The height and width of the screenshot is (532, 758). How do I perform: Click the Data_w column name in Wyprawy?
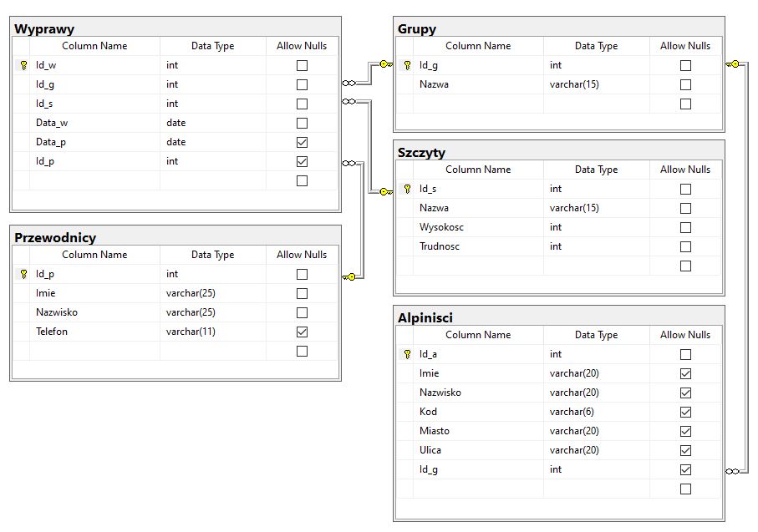point(52,123)
